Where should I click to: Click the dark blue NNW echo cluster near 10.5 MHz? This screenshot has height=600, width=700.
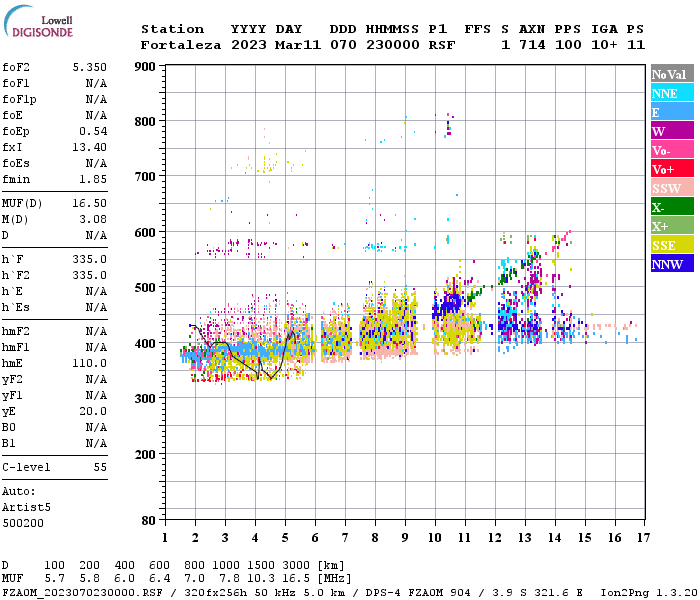(x=447, y=305)
